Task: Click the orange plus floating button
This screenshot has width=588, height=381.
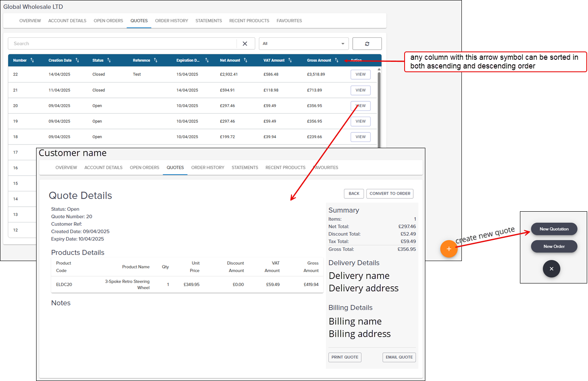Action: (449, 249)
